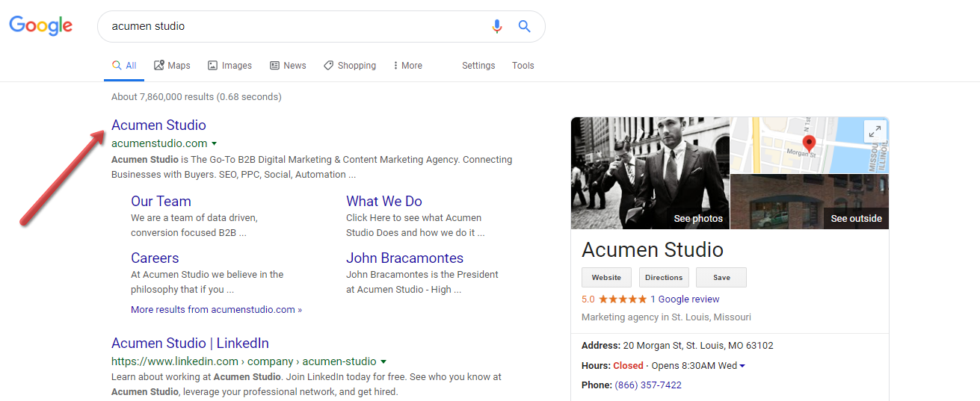
Task: Click the Google logo
Action: 40,26
